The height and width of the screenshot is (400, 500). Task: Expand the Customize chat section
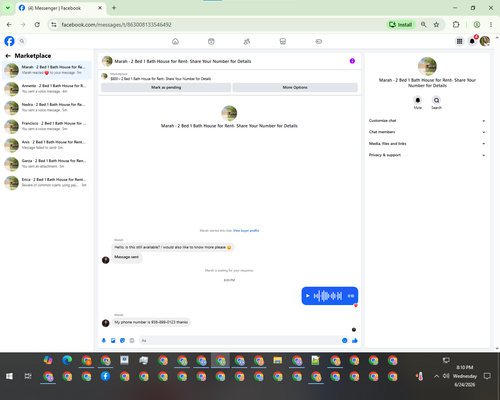(427, 121)
